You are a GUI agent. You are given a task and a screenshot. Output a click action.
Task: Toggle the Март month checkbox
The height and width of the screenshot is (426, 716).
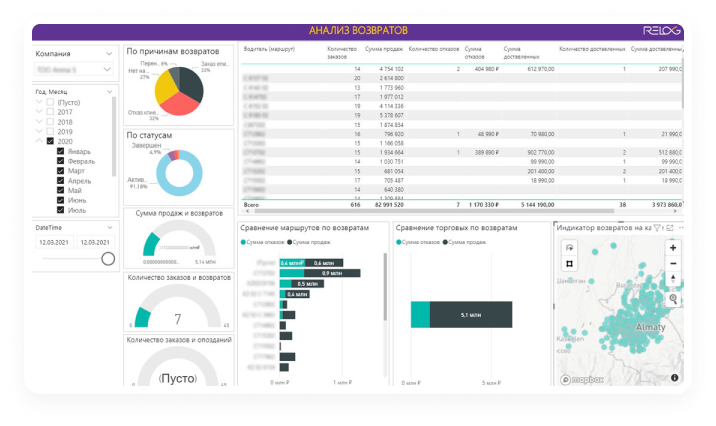[61, 171]
